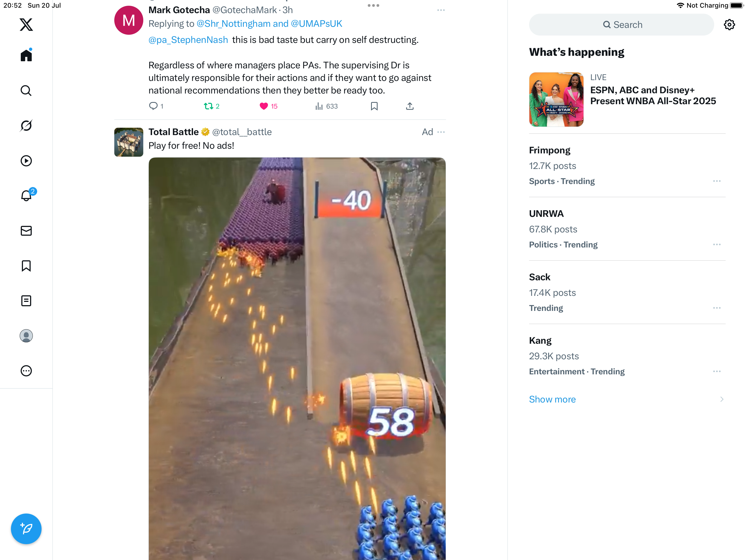Open search settings gear icon
This screenshot has width=747, height=560.
729,25
